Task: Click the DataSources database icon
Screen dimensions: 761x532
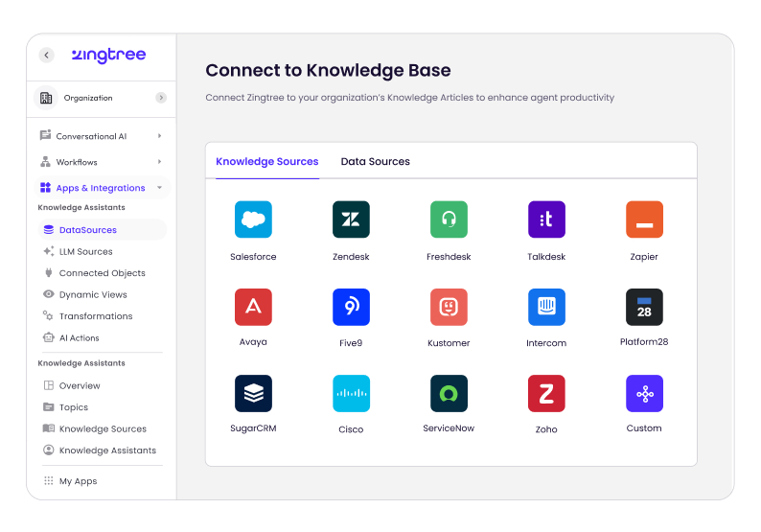Action: point(49,230)
